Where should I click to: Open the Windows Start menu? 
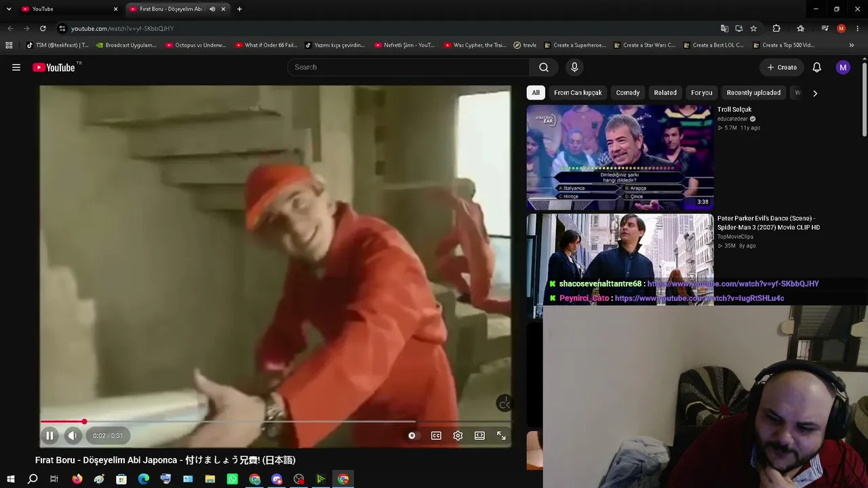tap(10, 479)
